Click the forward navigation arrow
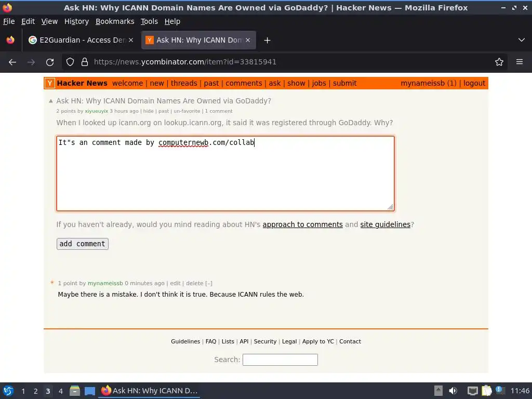 coord(31,62)
